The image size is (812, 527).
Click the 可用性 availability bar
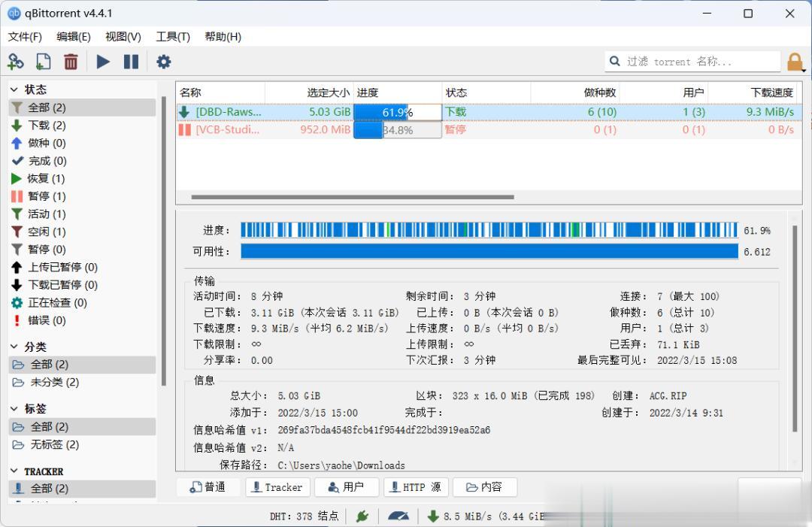pyautogui.click(x=489, y=252)
